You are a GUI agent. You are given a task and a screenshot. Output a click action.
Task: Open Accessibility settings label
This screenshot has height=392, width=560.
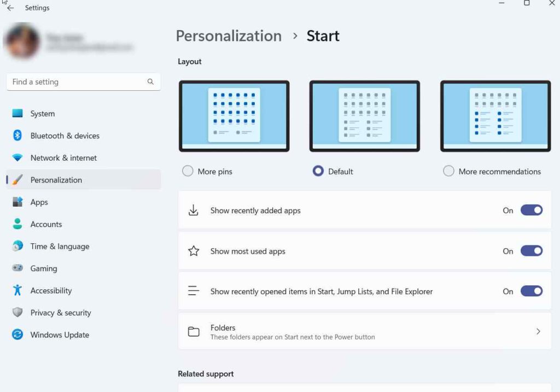point(51,291)
